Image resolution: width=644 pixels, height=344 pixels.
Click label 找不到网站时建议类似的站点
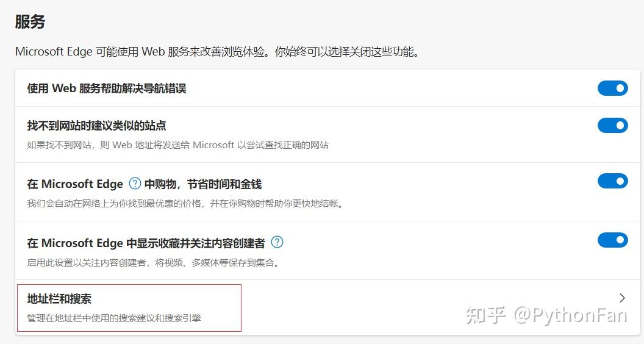[96, 126]
